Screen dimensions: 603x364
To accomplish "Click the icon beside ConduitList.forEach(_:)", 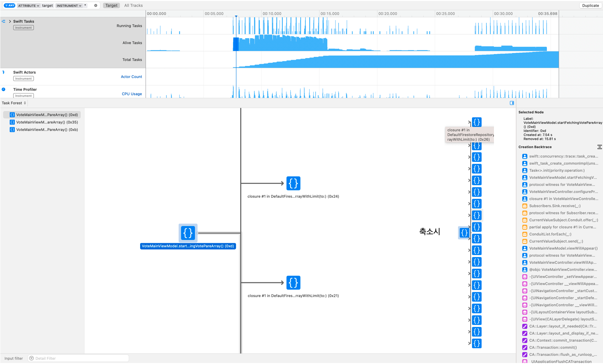I will (525, 234).
